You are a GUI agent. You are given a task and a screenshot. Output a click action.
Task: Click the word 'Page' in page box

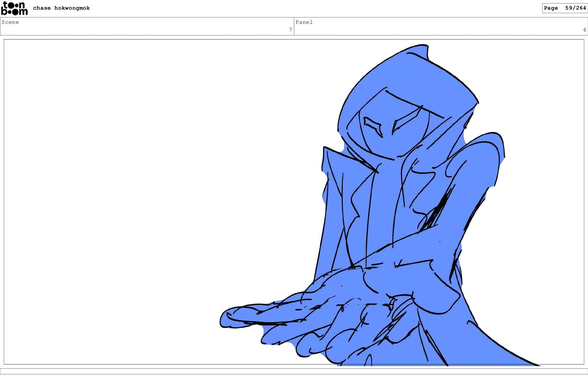[x=551, y=8]
